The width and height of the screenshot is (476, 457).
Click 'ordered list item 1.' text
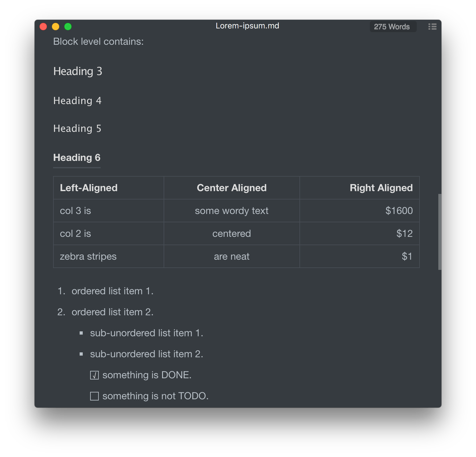point(112,291)
